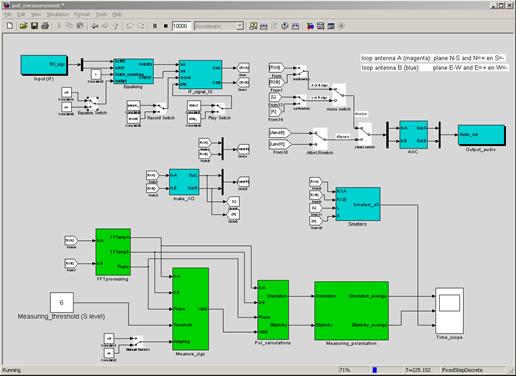
Task: Open the Tools menu
Action: 101,14
